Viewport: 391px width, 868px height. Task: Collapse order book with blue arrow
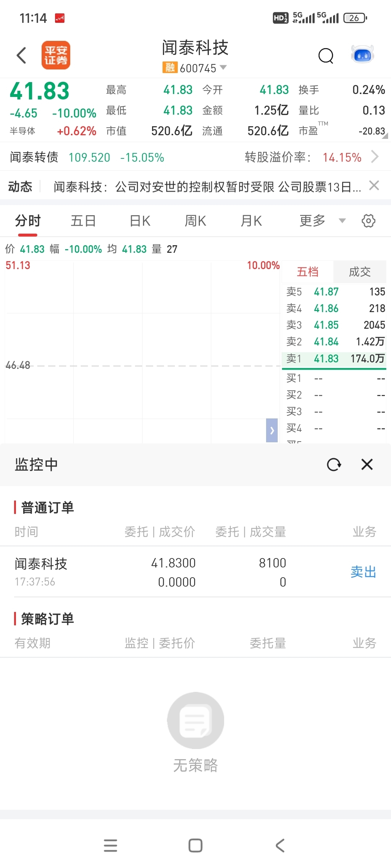[x=272, y=430]
